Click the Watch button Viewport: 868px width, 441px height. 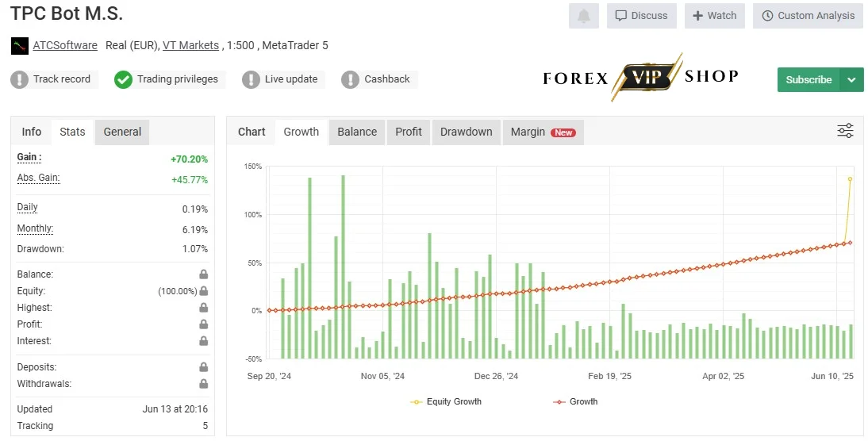coord(715,16)
